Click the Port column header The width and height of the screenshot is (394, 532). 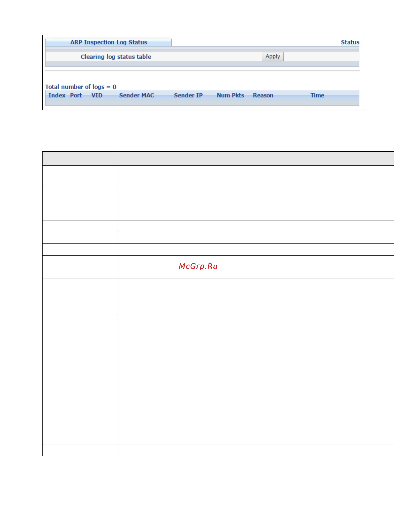click(x=76, y=95)
